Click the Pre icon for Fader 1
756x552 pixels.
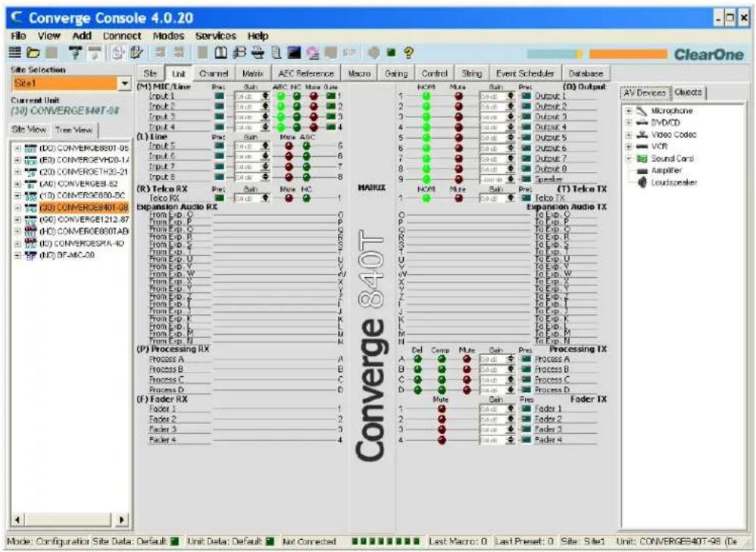(x=526, y=409)
